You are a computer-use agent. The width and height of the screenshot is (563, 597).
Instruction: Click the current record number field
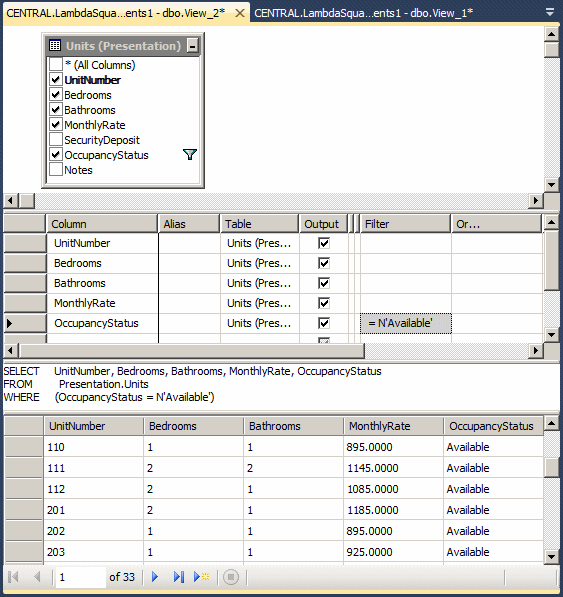click(80, 577)
